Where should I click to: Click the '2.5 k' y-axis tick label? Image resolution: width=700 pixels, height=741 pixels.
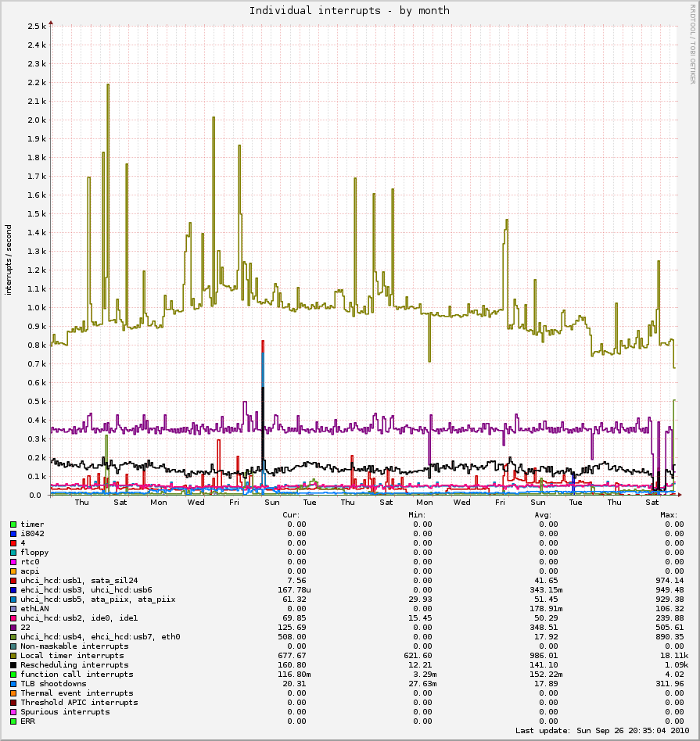37,26
